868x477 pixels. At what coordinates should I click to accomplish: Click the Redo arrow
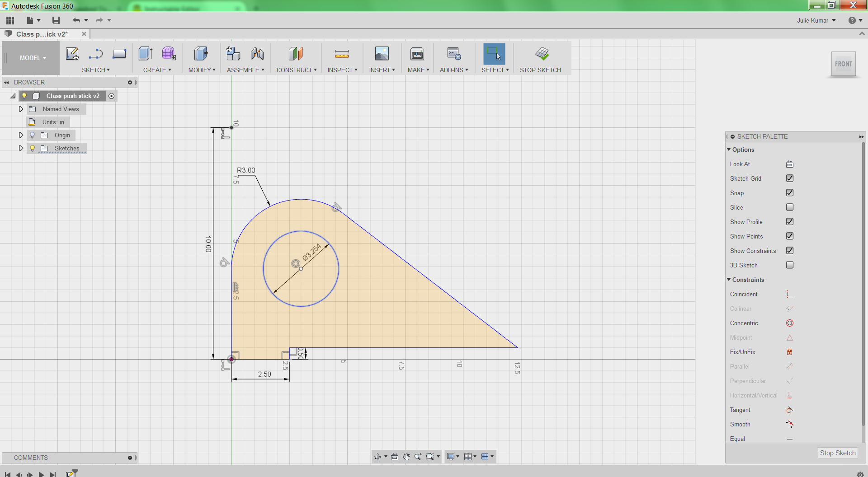pos(99,20)
